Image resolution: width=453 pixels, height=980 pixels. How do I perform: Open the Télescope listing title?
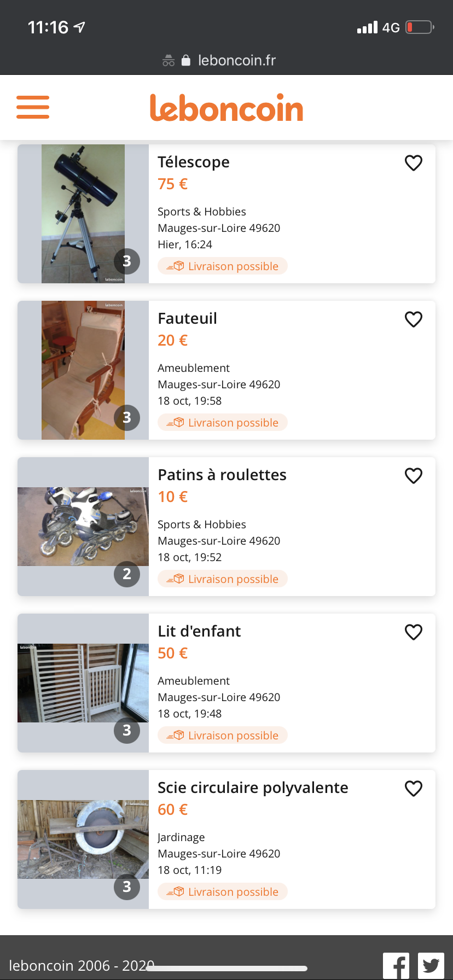[x=194, y=162]
